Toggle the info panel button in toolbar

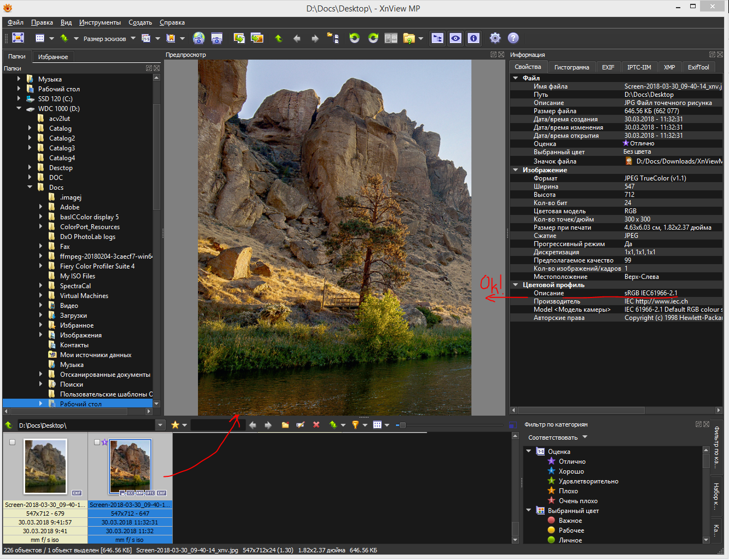tap(474, 38)
